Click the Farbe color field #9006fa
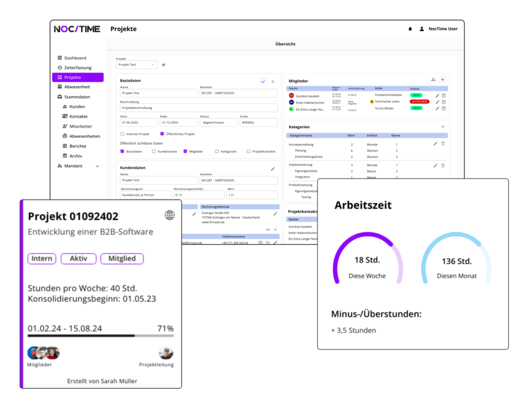The image size is (532, 407). [x=258, y=122]
